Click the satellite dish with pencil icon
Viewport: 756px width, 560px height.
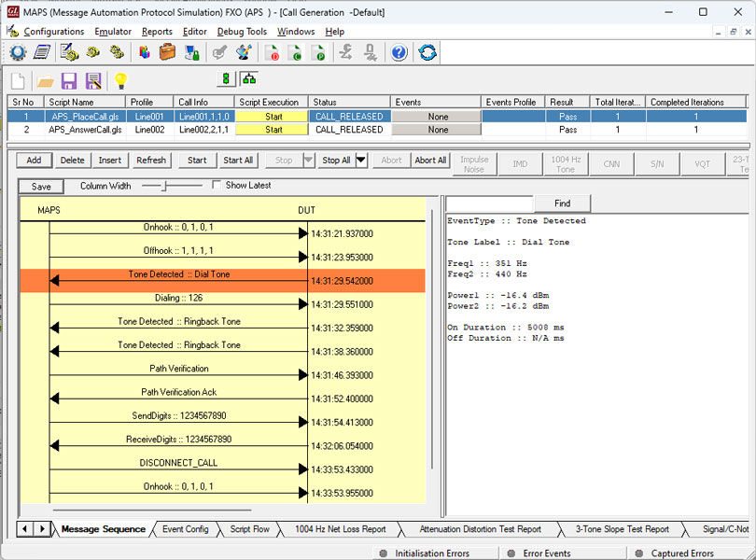pyautogui.click(x=244, y=52)
